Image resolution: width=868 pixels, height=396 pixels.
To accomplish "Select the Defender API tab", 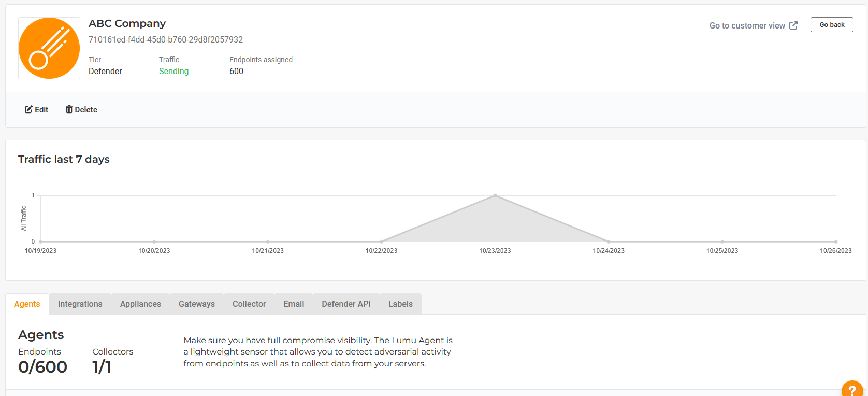I will point(346,304).
